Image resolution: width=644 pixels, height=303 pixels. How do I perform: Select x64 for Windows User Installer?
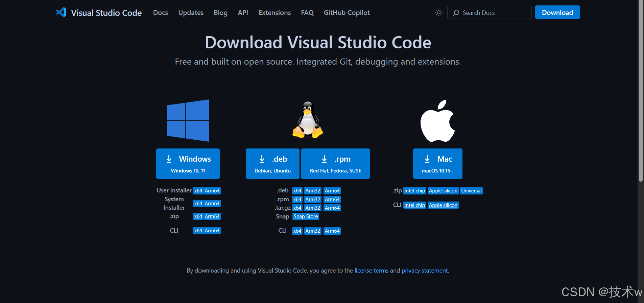click(x=198, y=191)
